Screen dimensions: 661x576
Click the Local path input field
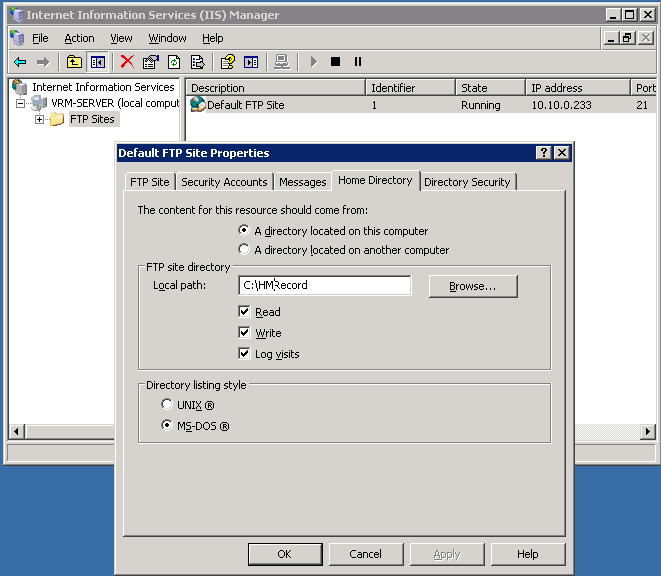click(325, 285)
